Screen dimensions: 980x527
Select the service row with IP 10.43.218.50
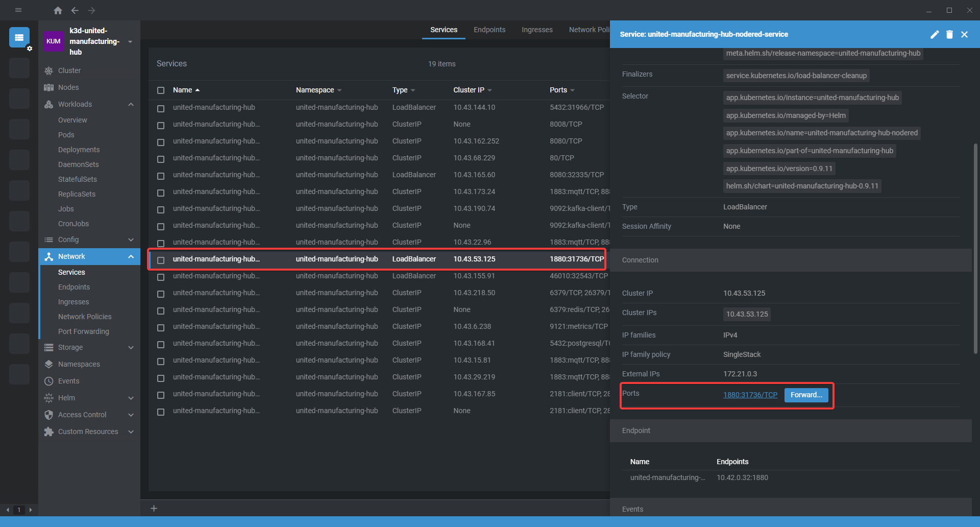[379, 293]
